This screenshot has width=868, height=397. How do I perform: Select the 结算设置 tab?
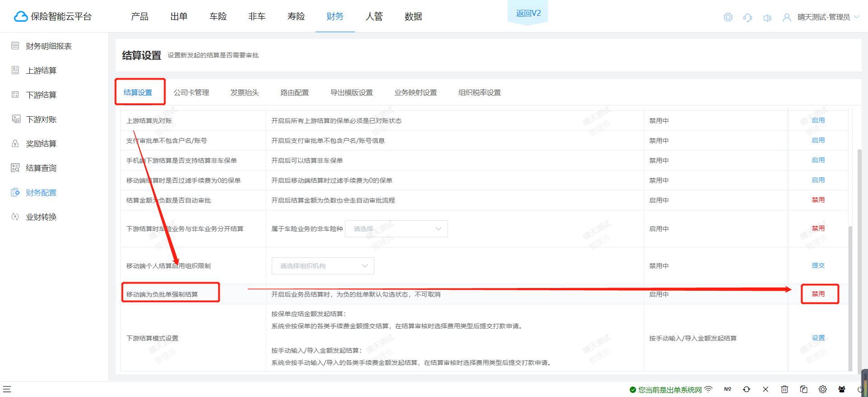coord(138,92)
